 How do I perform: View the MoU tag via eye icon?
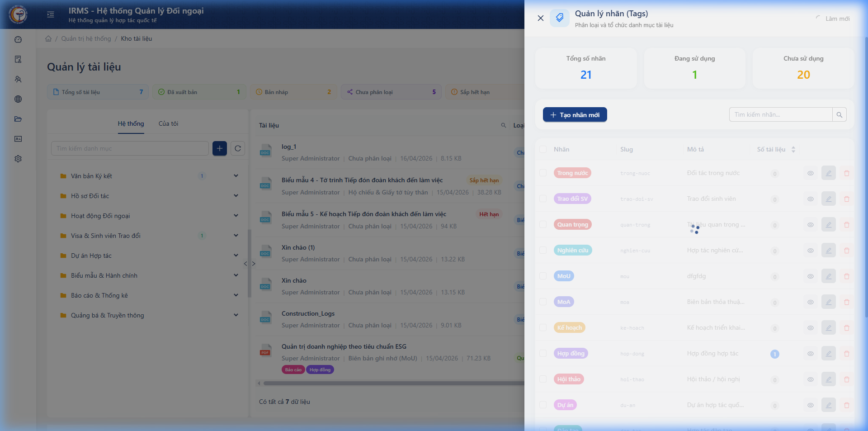810,276
